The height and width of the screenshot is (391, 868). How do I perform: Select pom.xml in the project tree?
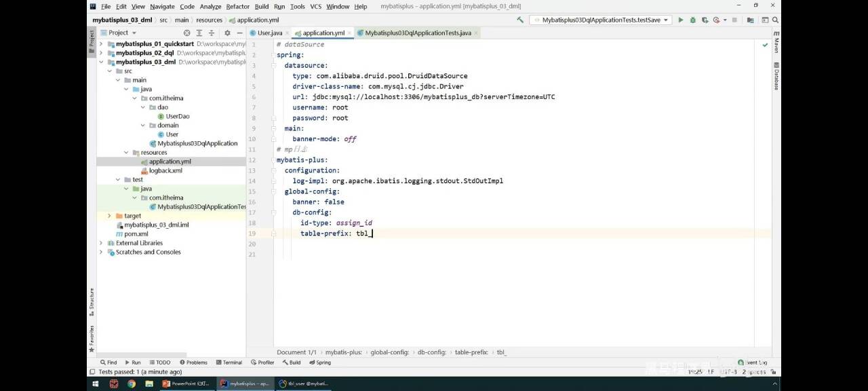pyautogui.click(x=132, y=234)
